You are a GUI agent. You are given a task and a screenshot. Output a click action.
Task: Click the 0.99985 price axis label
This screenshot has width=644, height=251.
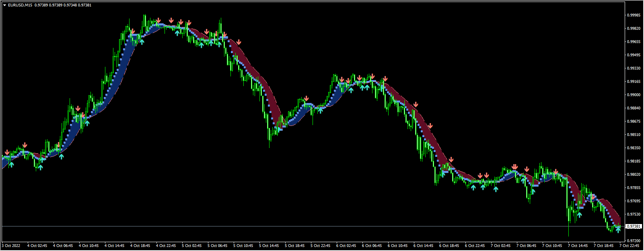click(634, 15)
